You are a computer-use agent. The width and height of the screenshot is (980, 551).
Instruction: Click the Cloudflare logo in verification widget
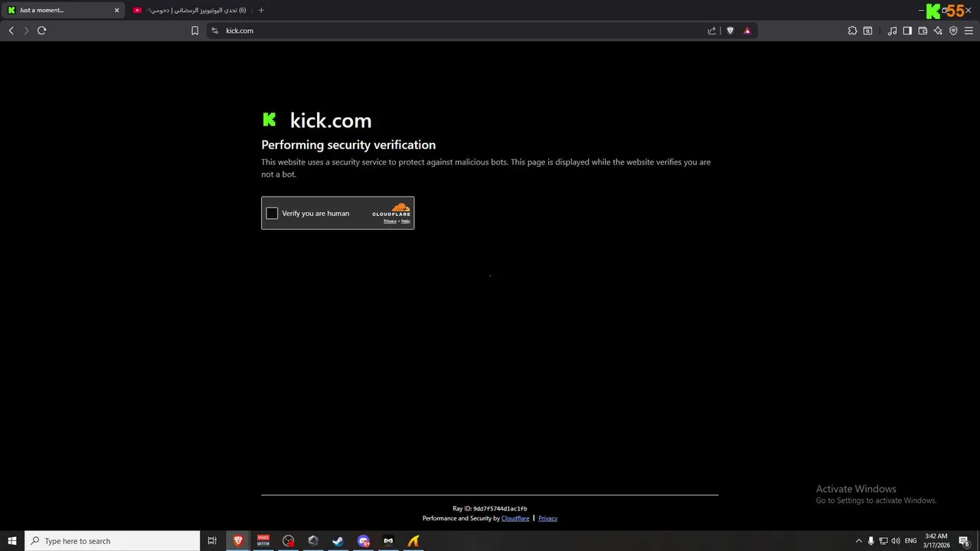(x=391, y=210)
